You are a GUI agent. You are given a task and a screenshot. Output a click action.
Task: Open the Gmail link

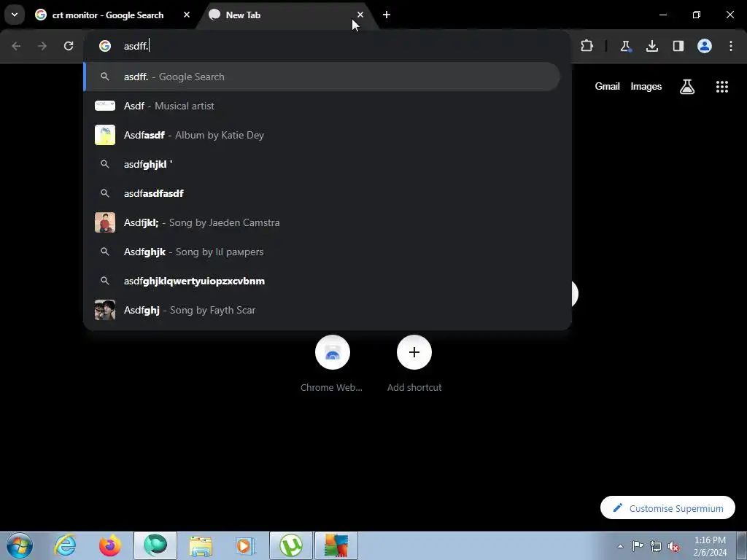tap(607, 87)
